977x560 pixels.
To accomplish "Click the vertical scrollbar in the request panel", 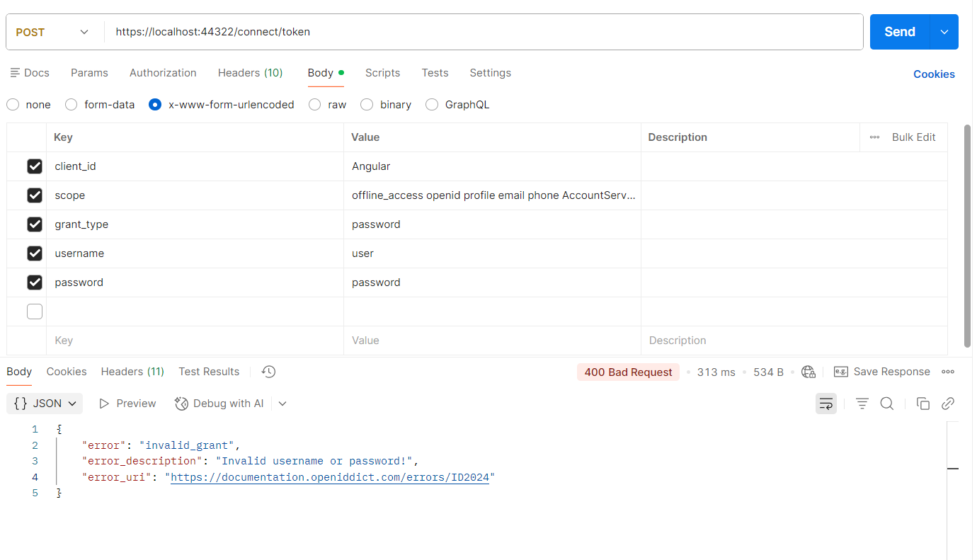I will click(x=967, y=234).
